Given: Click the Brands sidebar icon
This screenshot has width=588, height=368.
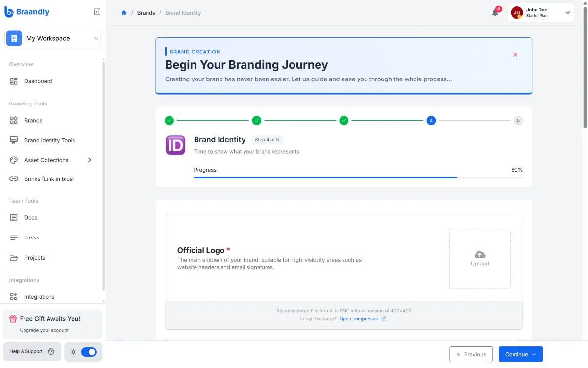Looking at the screenshot, I should tap(14, 120).
